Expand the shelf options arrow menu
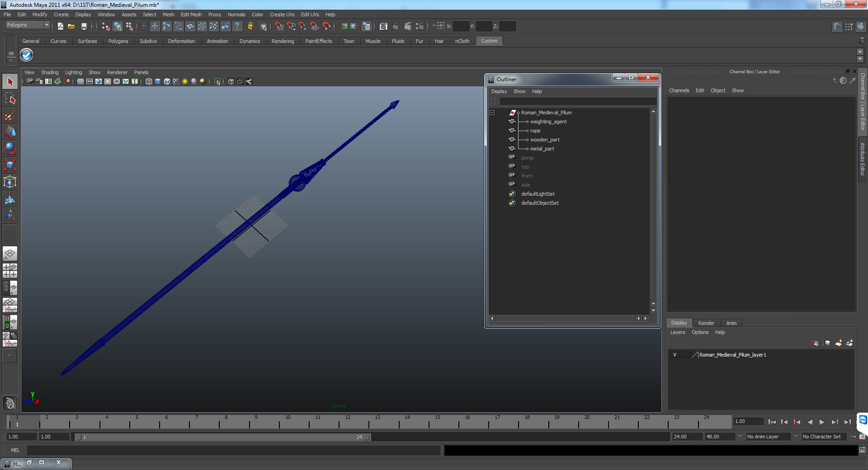Viewport: 868px width, 470px height. (x=11, y=60)
